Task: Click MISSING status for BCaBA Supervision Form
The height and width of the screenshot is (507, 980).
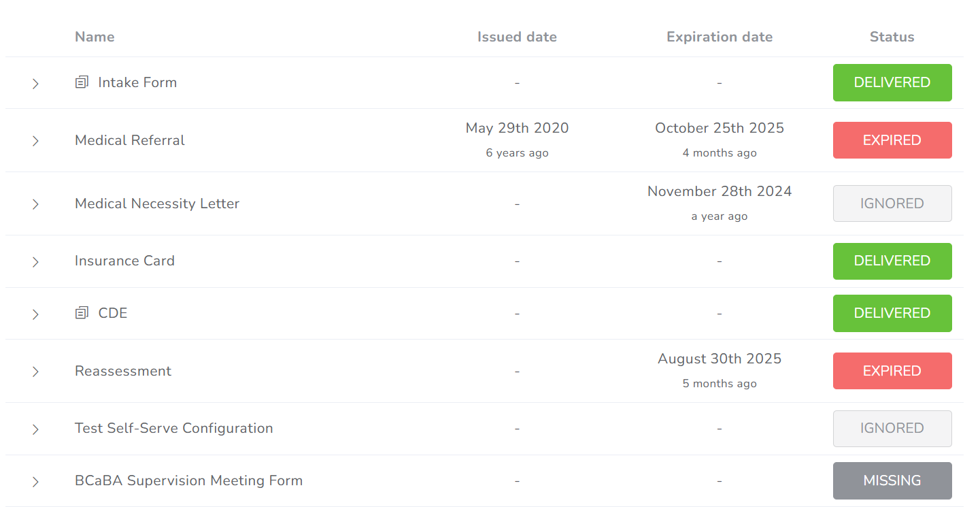Action: (x=892, y=480)
